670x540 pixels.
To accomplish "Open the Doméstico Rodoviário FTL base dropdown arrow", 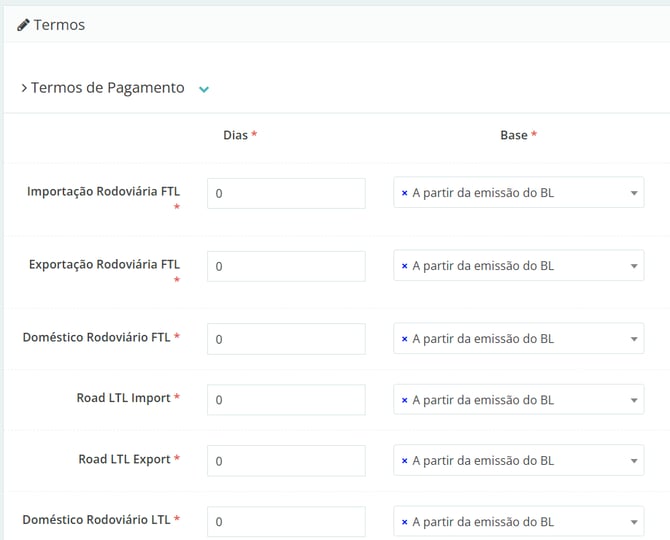I will 634,339.
